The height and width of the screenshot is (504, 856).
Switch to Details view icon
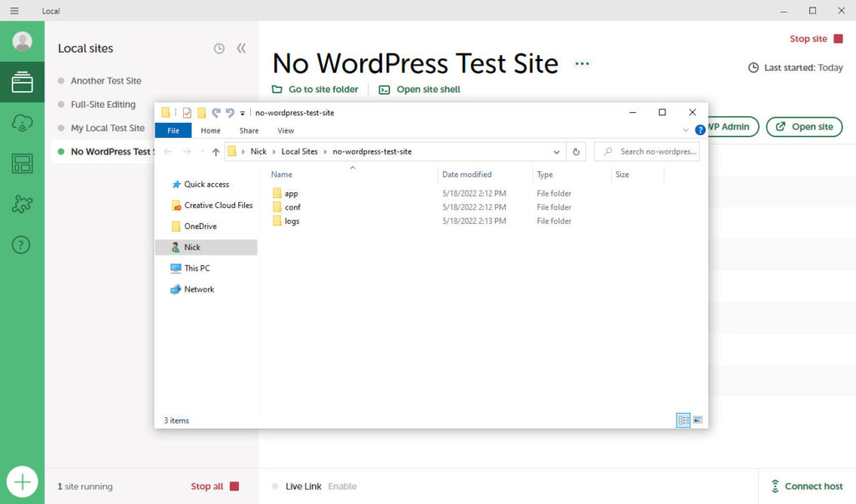coord(683,420)
